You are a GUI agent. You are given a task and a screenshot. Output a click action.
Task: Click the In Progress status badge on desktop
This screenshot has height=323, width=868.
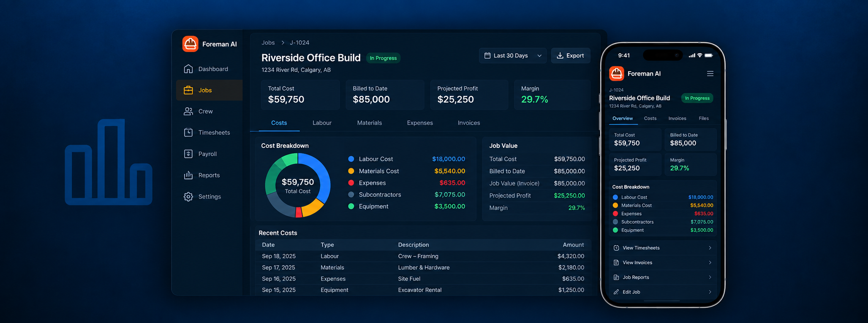[x=383, y=58]
